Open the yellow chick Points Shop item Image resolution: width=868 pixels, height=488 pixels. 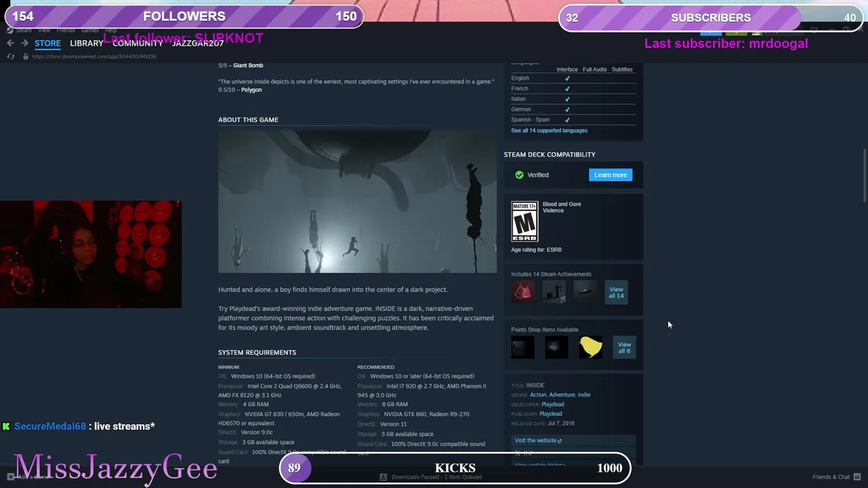pyautogui.click(x=591, y=348)
